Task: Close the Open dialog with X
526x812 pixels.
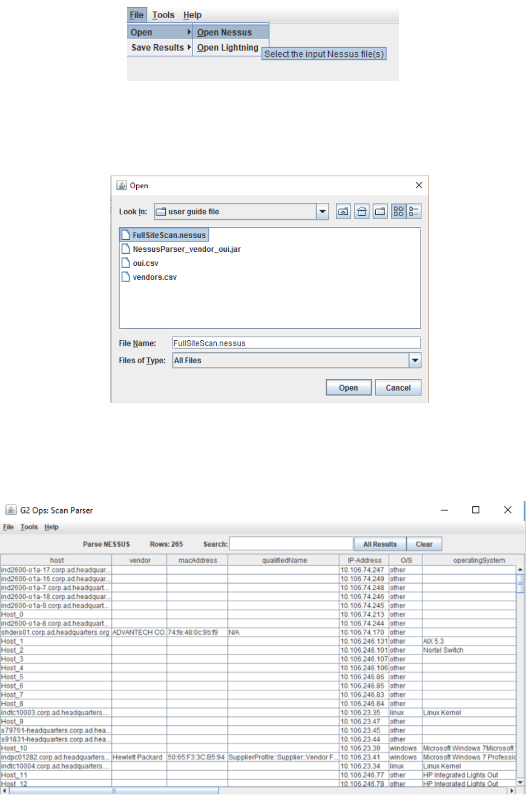Action: [x=418, y=185]
